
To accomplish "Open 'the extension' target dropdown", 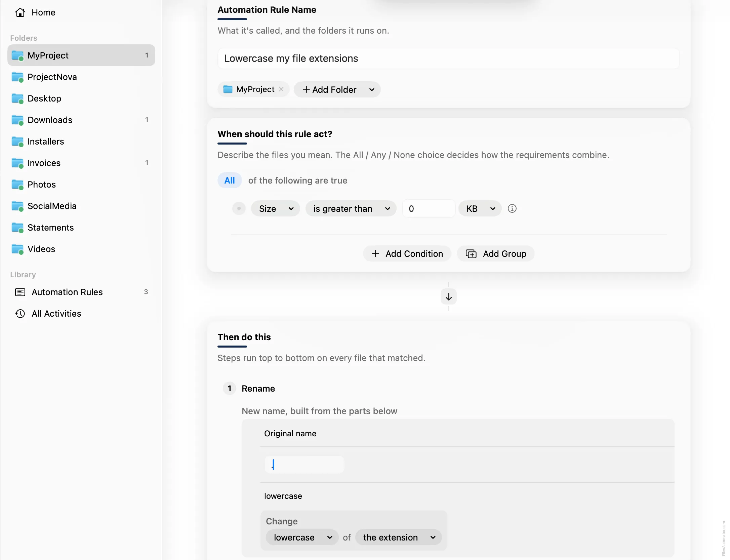I will point(398,537).
